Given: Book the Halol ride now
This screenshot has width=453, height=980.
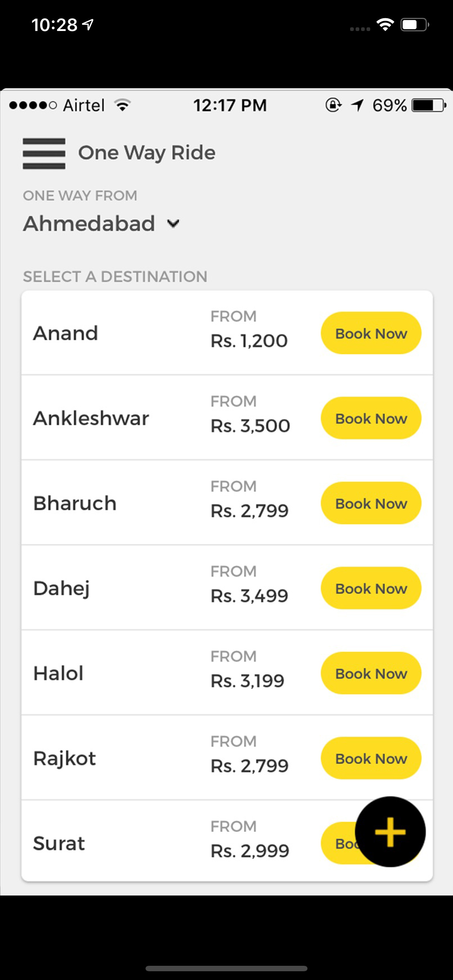Looking at the screenshot, I should coord(371,673).
